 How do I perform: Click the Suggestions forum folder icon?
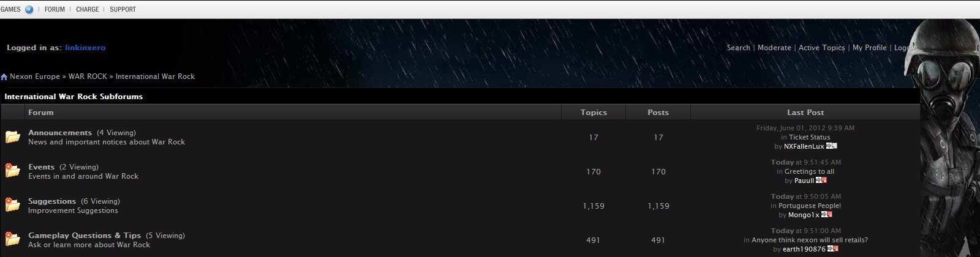tap(13, 205)
